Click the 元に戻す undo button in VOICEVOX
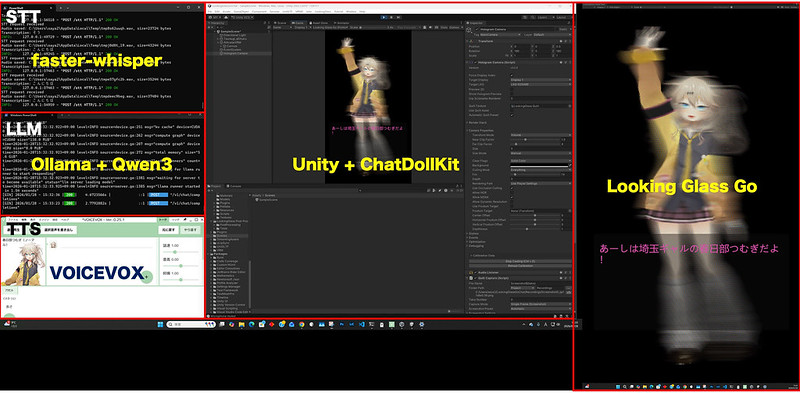This screenshot has width=800, height=393. click(168, 230)
